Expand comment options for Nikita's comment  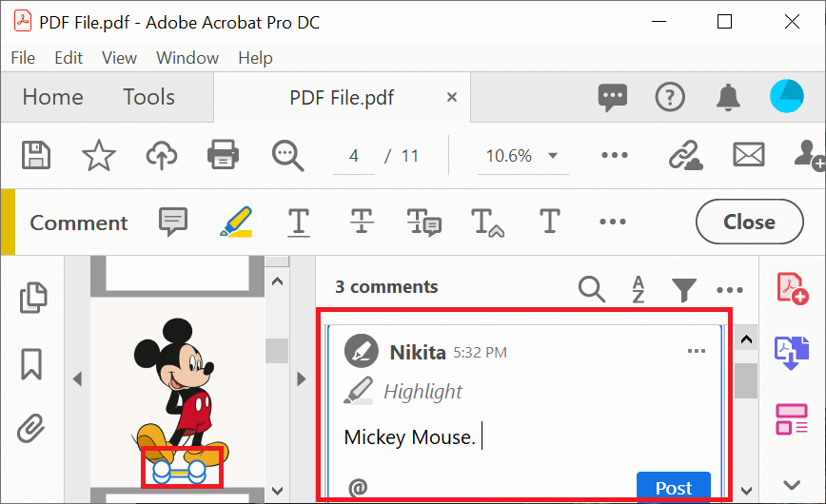[697, 352]
